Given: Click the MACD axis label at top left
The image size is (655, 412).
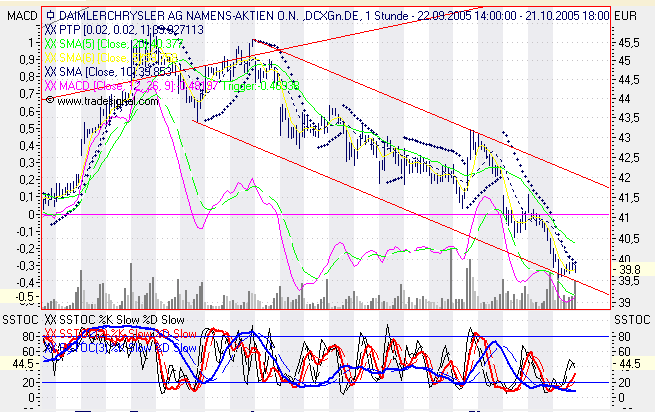Looking at the screenshot, I should (23, 16).
